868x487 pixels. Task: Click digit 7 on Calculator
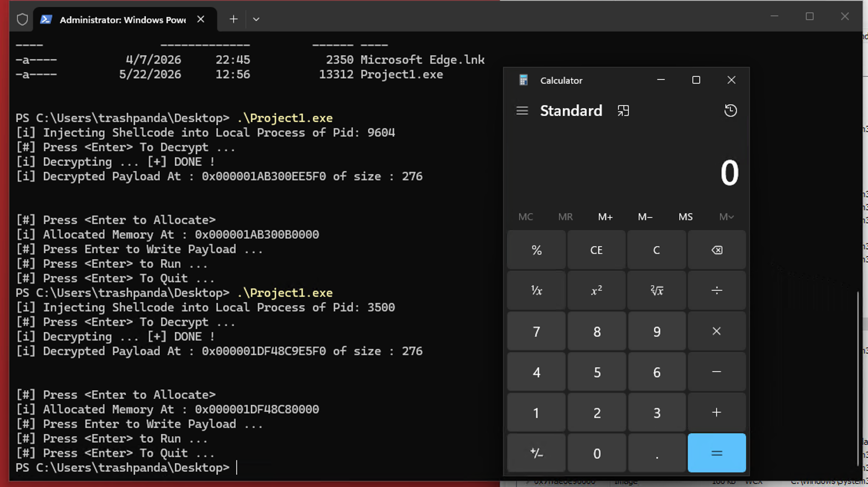(x=536, y=331)
